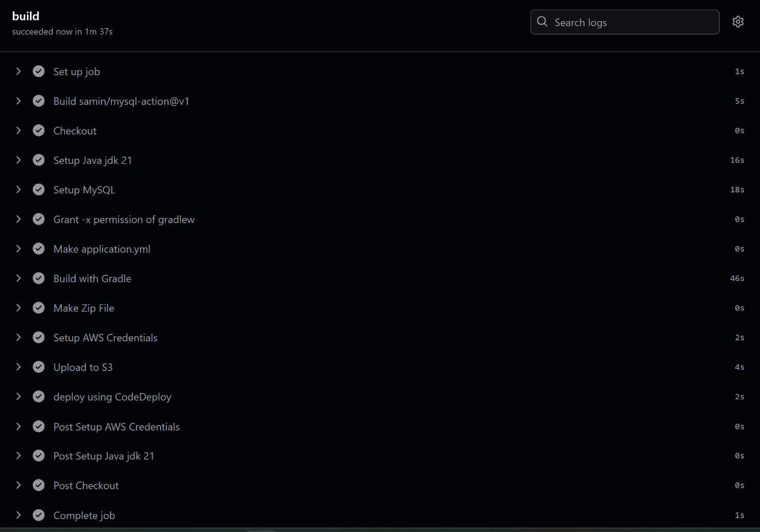Click the success check icon for Post Checkout

point(38,485)
